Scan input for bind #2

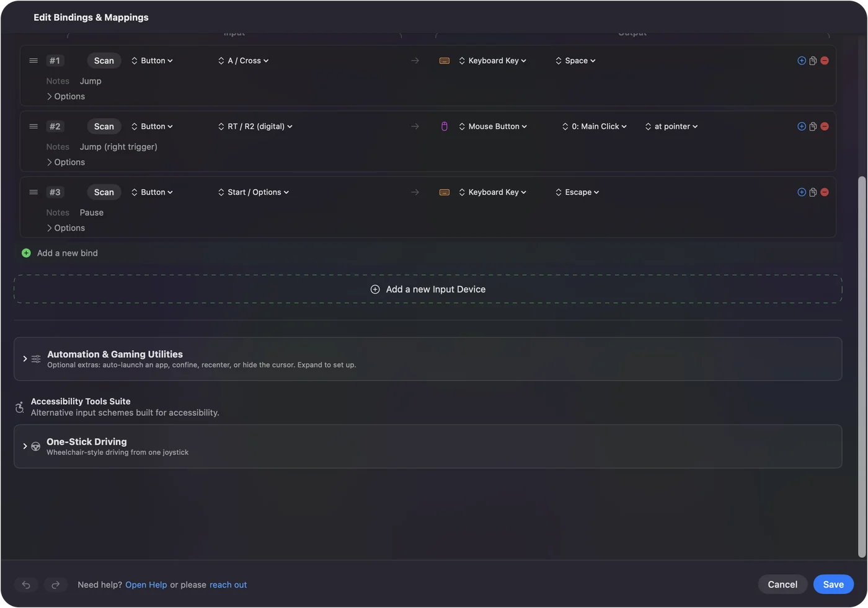point(104,126)
